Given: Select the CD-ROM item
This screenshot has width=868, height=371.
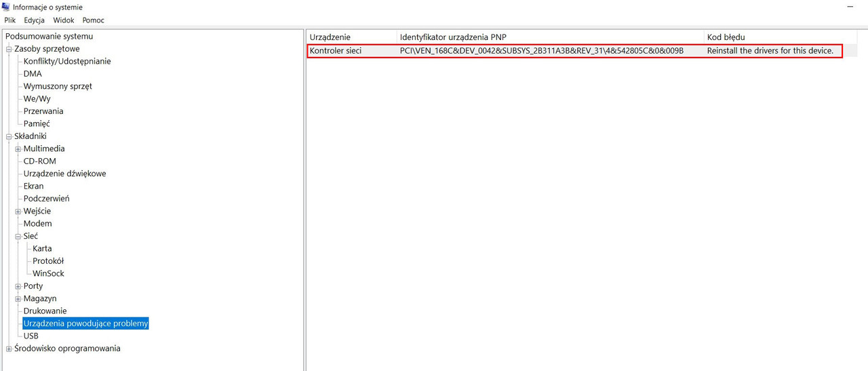Looking at the screenshot, I should tap(40, 161).
